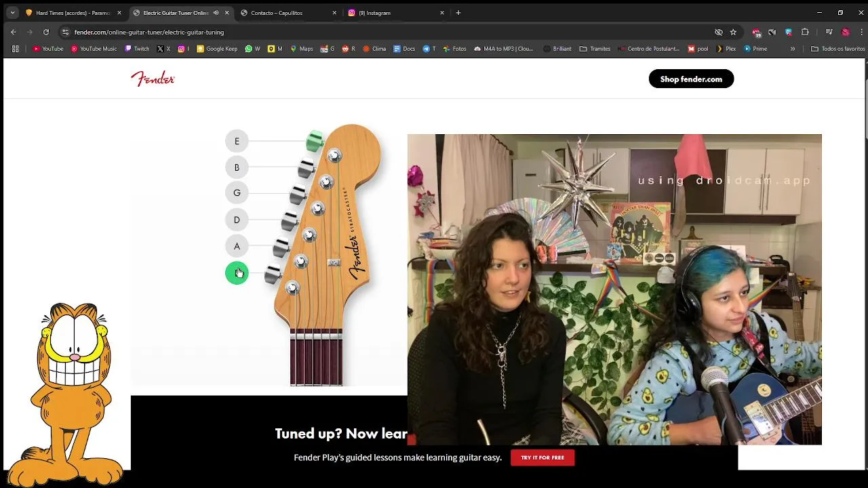This screenshot has height=488, width=868.
Task: Click Try It For Free button
Action: [x=542, y=457]
